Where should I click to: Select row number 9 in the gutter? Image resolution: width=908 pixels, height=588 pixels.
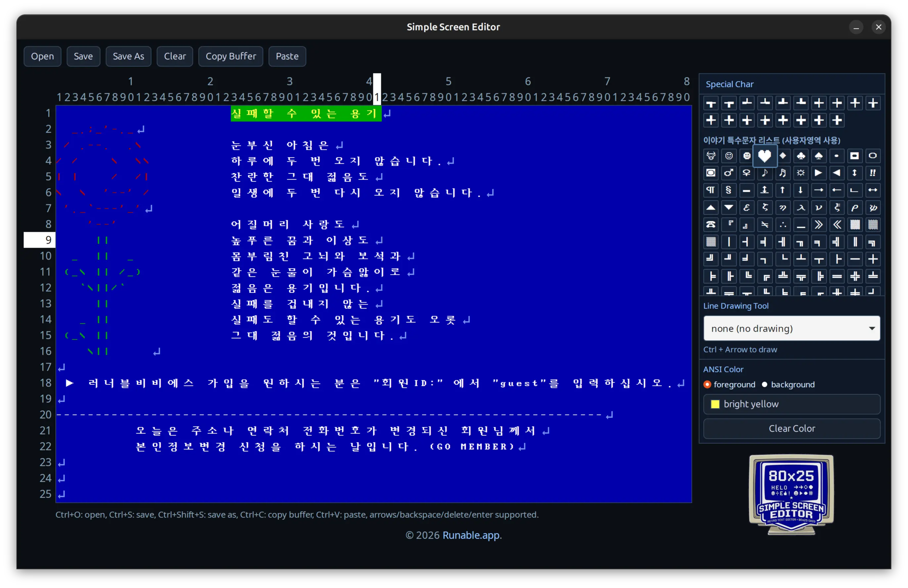coord(39,240)
